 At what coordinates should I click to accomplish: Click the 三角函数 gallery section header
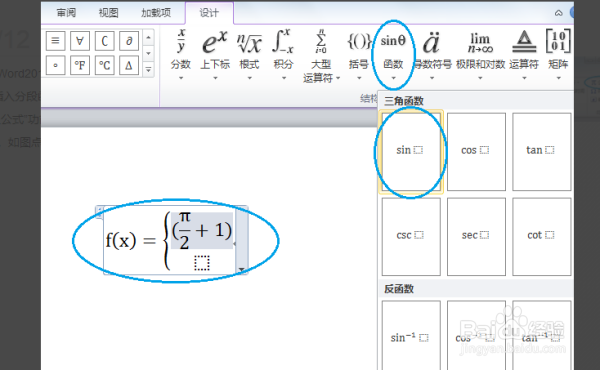tap(404, 101)
